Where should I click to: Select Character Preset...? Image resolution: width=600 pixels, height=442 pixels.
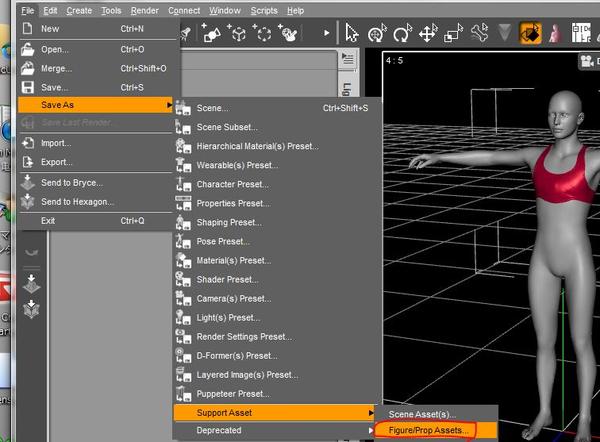(276, 184)
